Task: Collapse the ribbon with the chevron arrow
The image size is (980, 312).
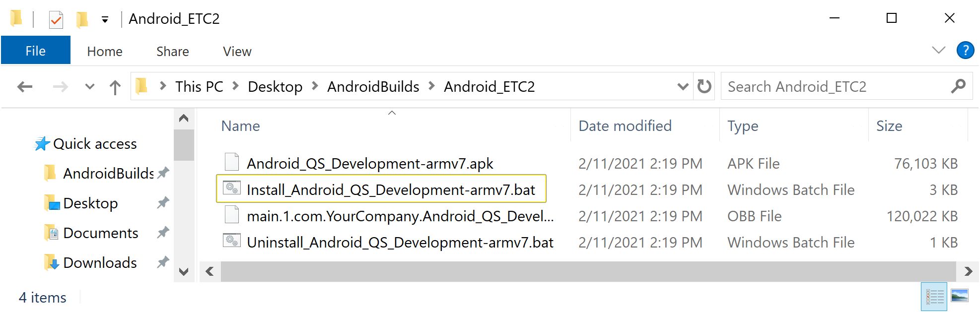Action: (x=938, y=50)
